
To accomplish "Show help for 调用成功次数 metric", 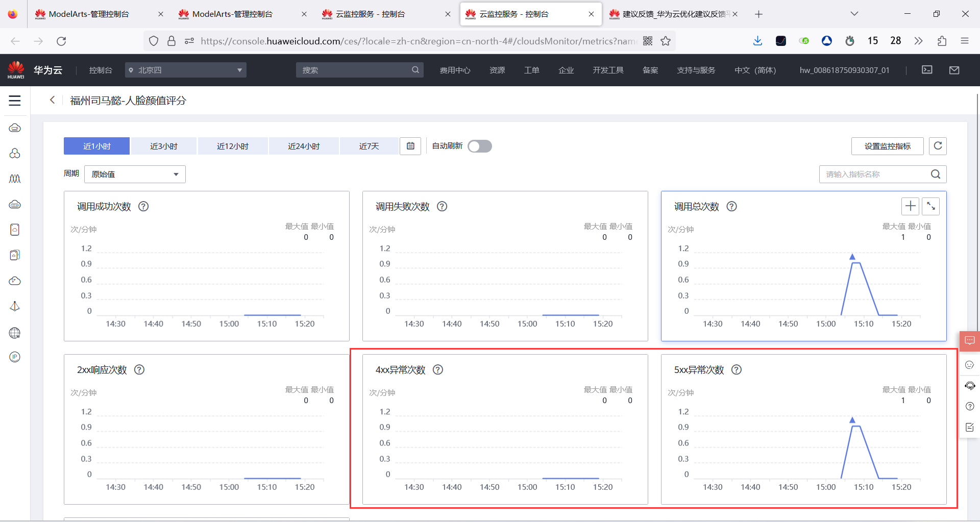I will click(x=144, y=207).
